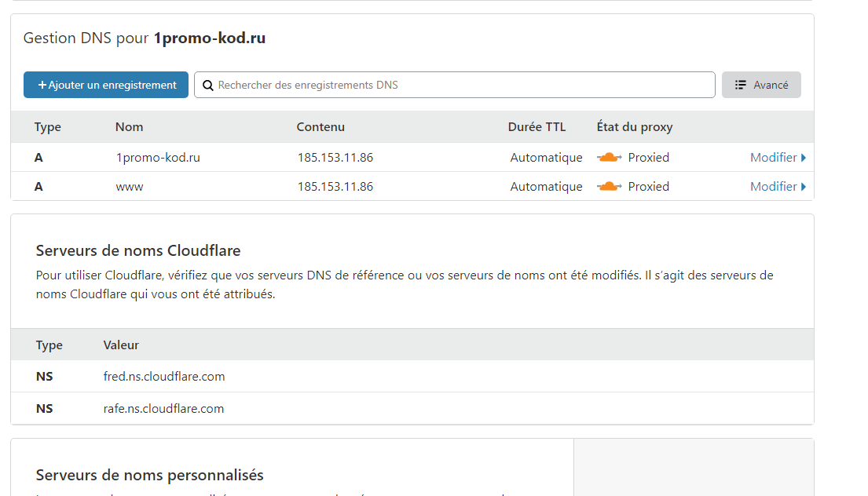Toggle orange proxy cloud for 1promo-kod.ru record
Screen dimensions: 868x496
point(610,158)
